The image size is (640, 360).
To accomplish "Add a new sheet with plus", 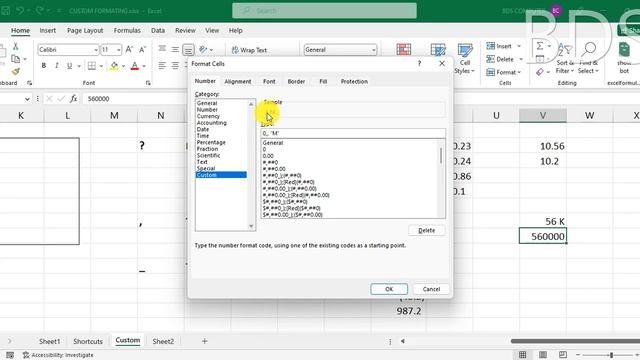I will point(204,341).
